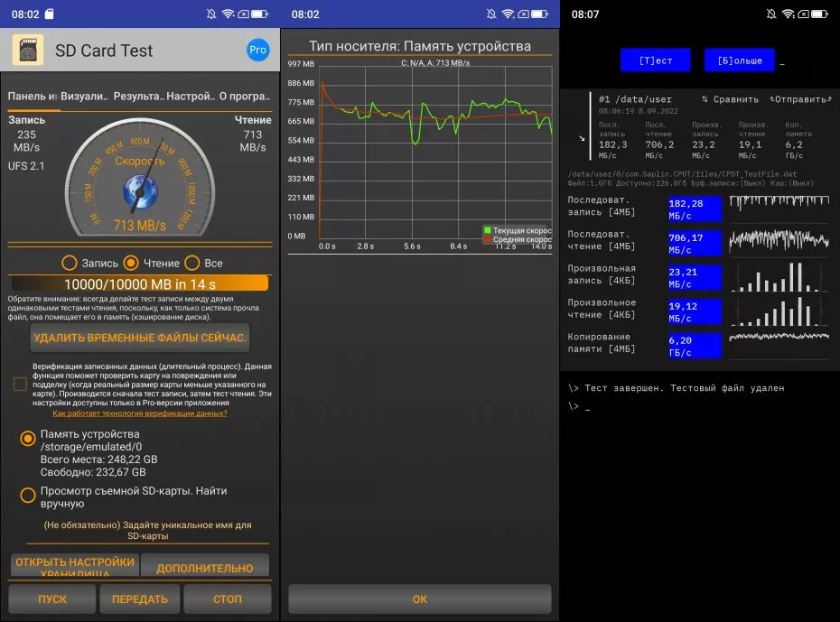
Task: Select the Все radio button
Action: [191, 263]
